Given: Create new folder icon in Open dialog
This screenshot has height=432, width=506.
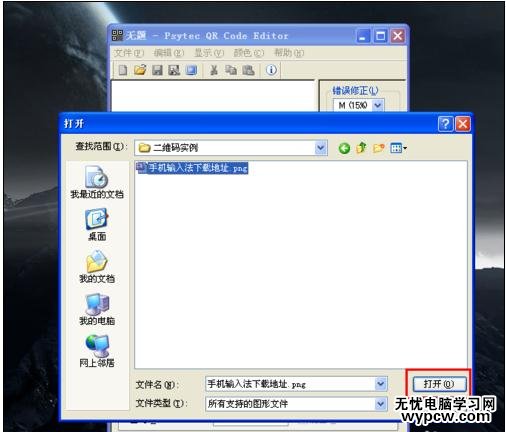Looking at the screenshot, I should [378, 148].
